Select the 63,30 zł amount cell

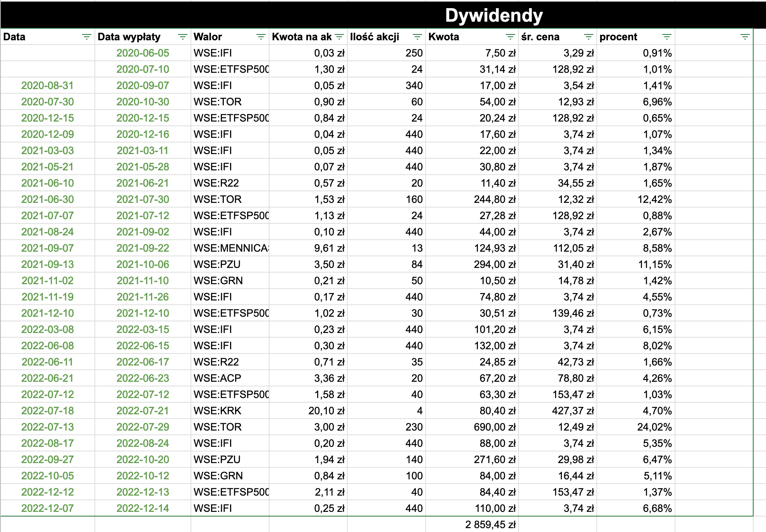coord(472,395)
